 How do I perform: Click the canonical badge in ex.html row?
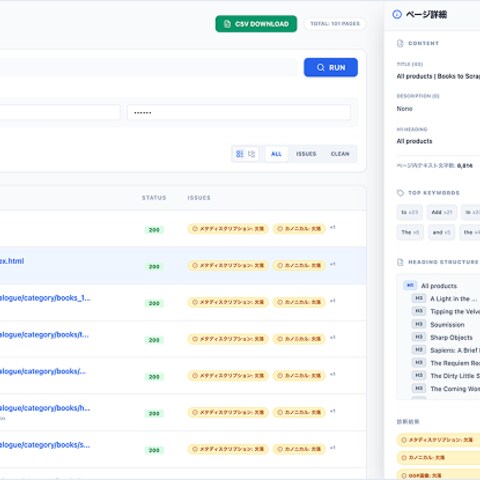(x=299, y=265)
